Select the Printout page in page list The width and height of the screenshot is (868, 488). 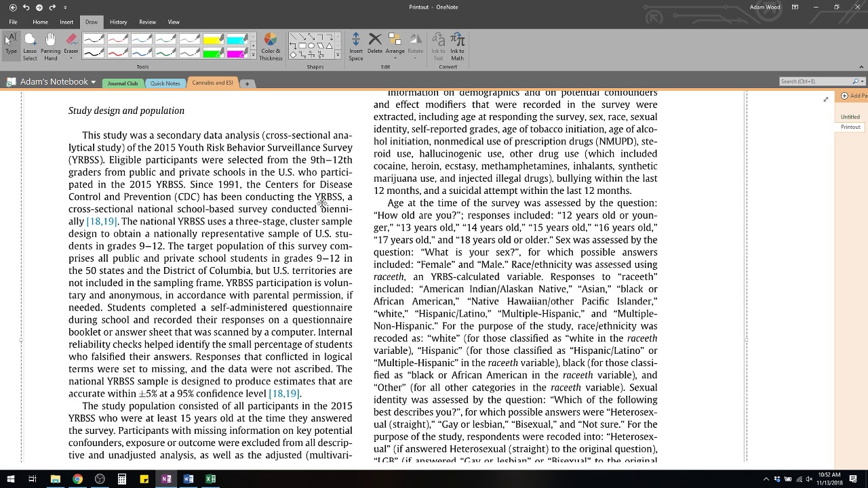(850, 127)
